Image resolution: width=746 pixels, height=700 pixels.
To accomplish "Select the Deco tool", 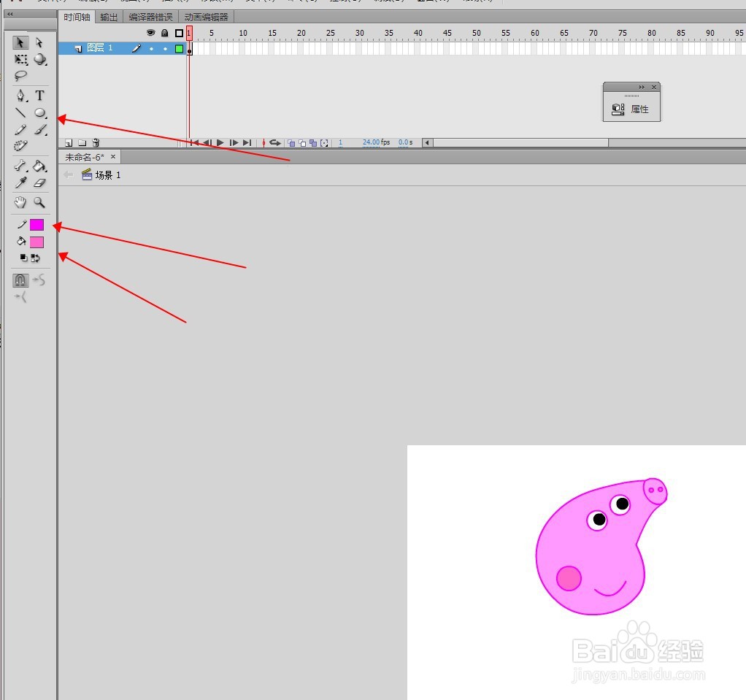I will coord(20,145).
